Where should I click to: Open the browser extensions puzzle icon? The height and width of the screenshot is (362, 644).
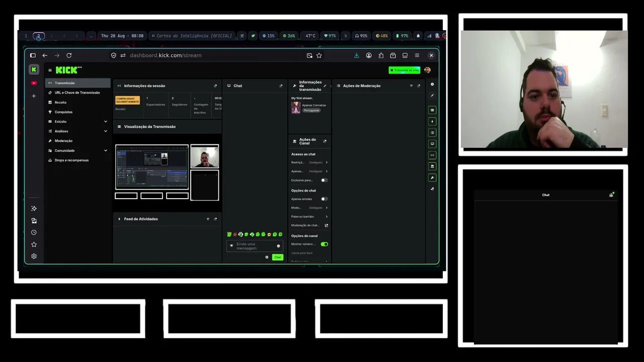[381, 55]
